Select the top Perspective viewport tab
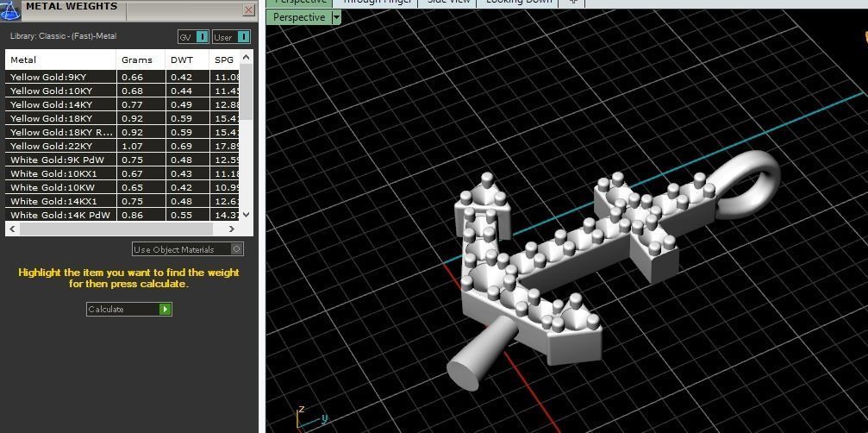 (x=299, y=2)
